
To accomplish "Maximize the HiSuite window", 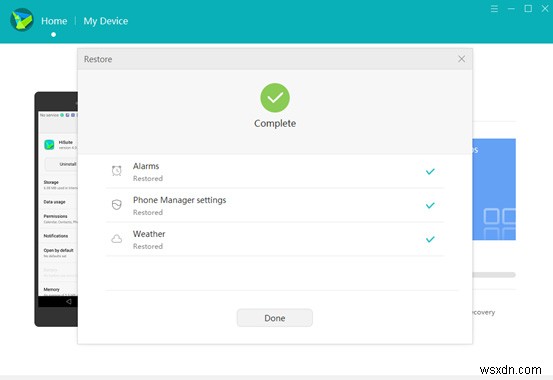I will pos(528,9).
